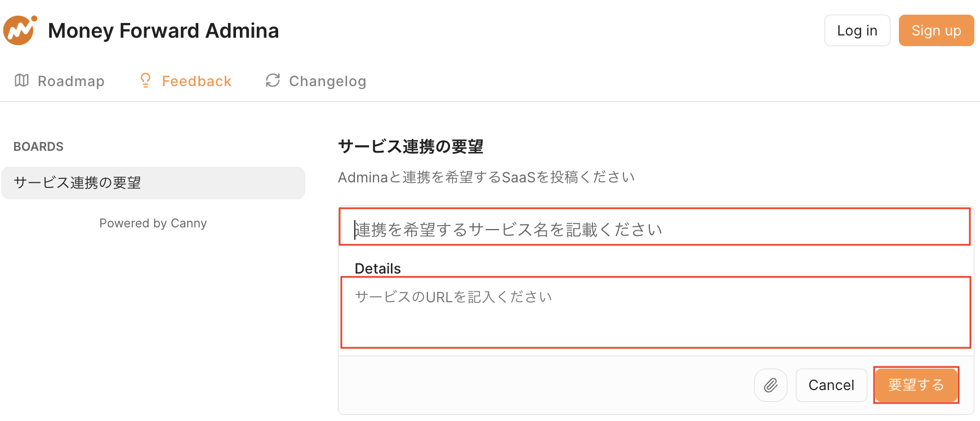This screenshot has height=421, width=980.
Task: Open the Roadmap tab label
Action: [71, 81]
